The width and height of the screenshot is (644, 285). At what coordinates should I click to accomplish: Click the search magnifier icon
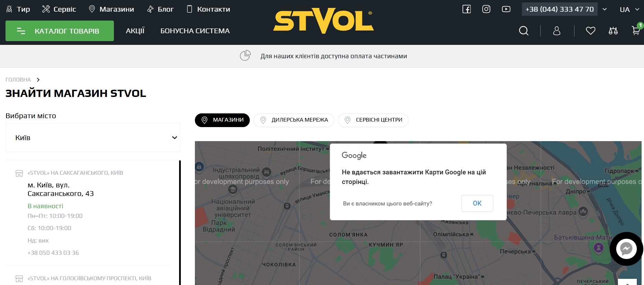pyautogui.click(x=524, y=31)
